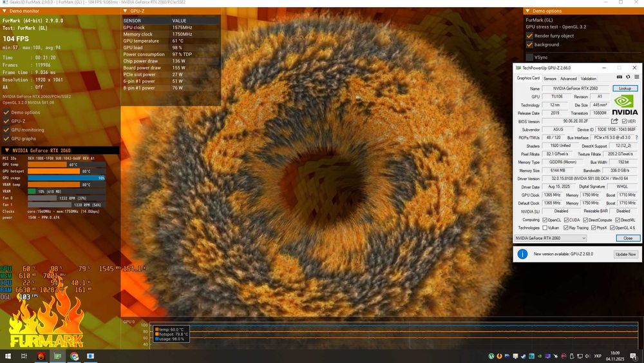Toggle the background checkbox in Demo options
The width and height of the screenshot is (644, 363).
click(x=529, y=44)
